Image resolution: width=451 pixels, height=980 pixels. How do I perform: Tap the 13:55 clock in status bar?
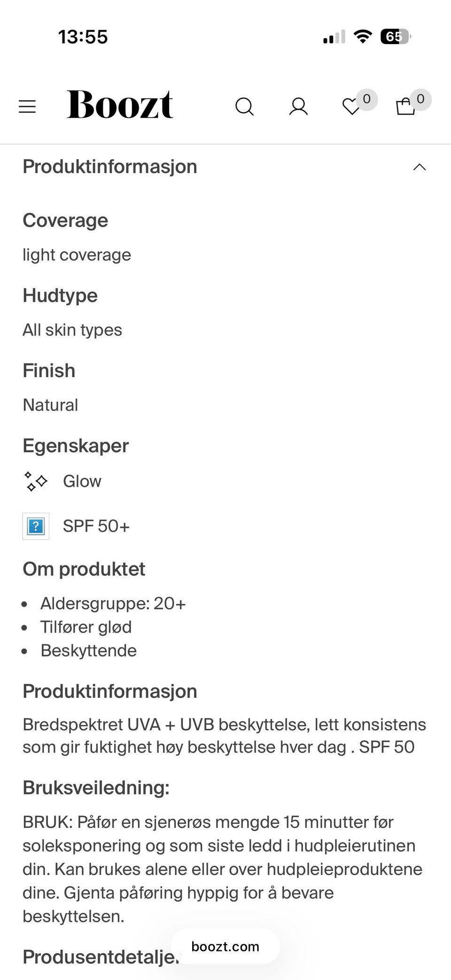[83, 37]
